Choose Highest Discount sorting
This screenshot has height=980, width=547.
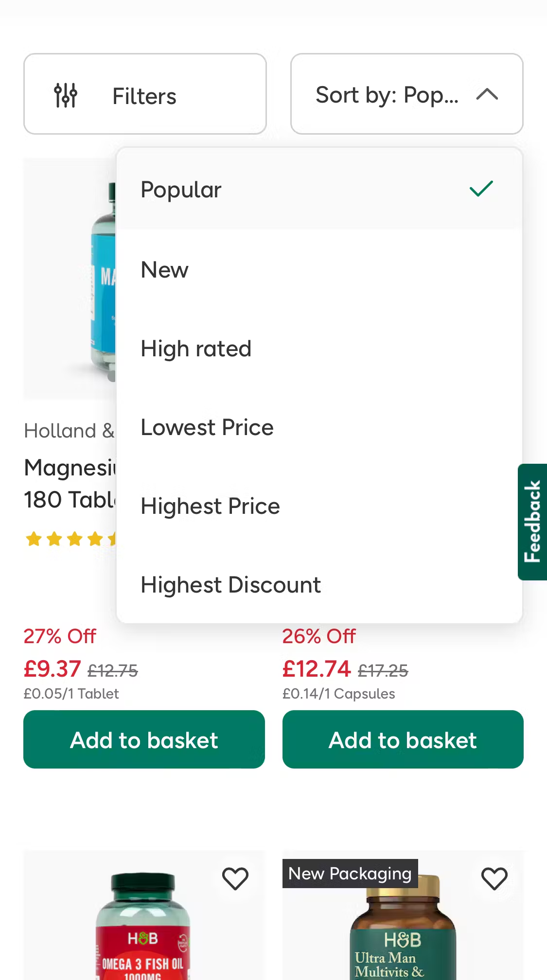pyautogui.click(x=230, y=584)
